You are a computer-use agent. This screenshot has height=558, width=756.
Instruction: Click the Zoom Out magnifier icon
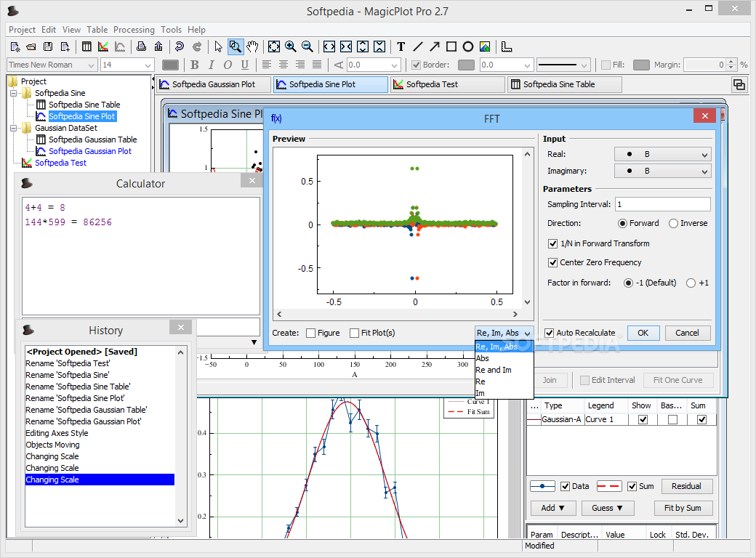[307, 46]
